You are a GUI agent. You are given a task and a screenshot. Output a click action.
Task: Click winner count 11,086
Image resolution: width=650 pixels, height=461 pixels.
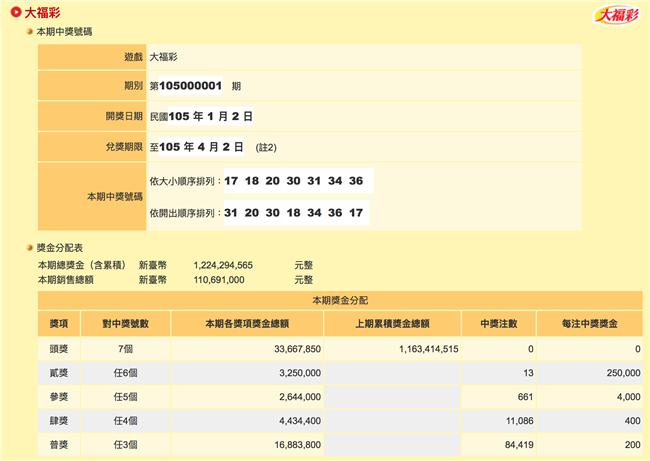[x=520, y=421]
